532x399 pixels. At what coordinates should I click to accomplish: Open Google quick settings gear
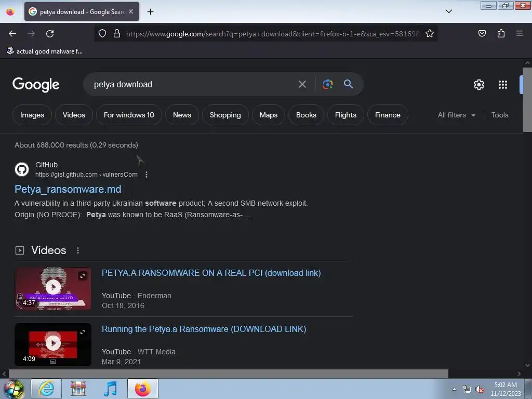click(478, 85)
